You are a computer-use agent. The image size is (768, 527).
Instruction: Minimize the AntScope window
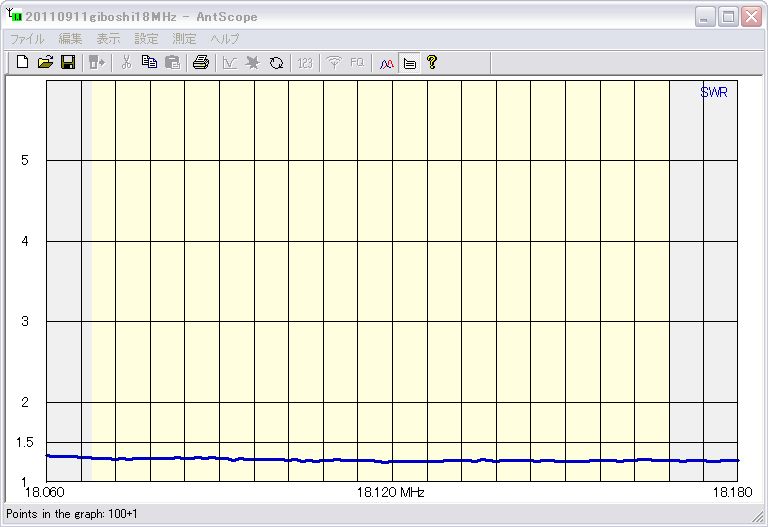[x=704, y=17]
